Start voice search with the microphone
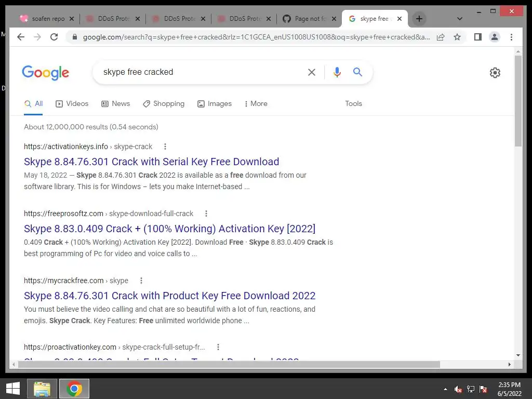This screenshot has width=532, height=399. (x=337, y=72)
